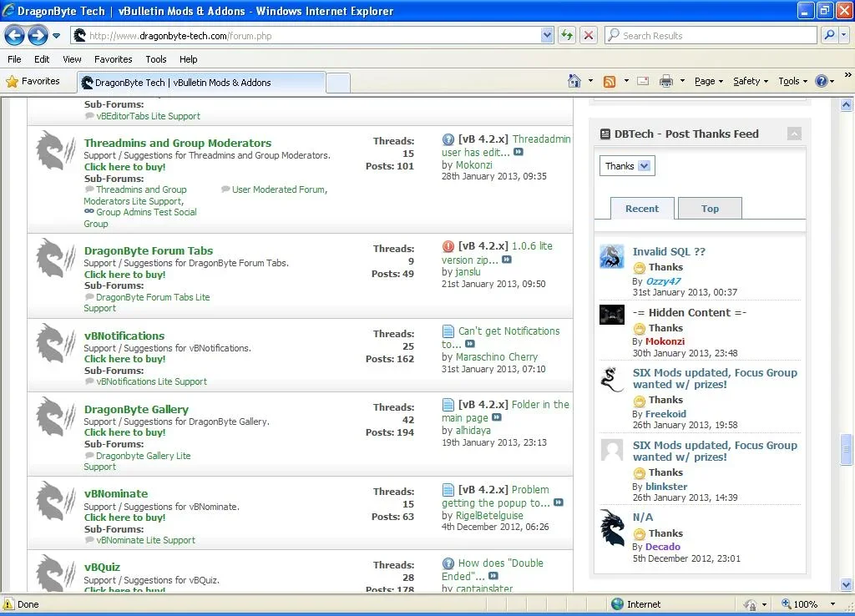Click the DragonByte Forum Tabs dragon icon
The image size is (855, 616).
[x=55, y=259]
